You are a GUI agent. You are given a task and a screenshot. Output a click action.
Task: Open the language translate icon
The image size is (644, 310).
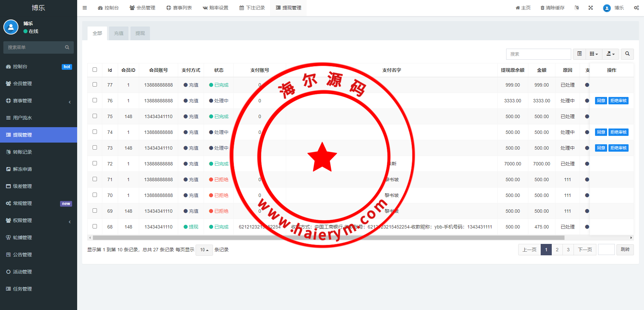coord(577,8)
